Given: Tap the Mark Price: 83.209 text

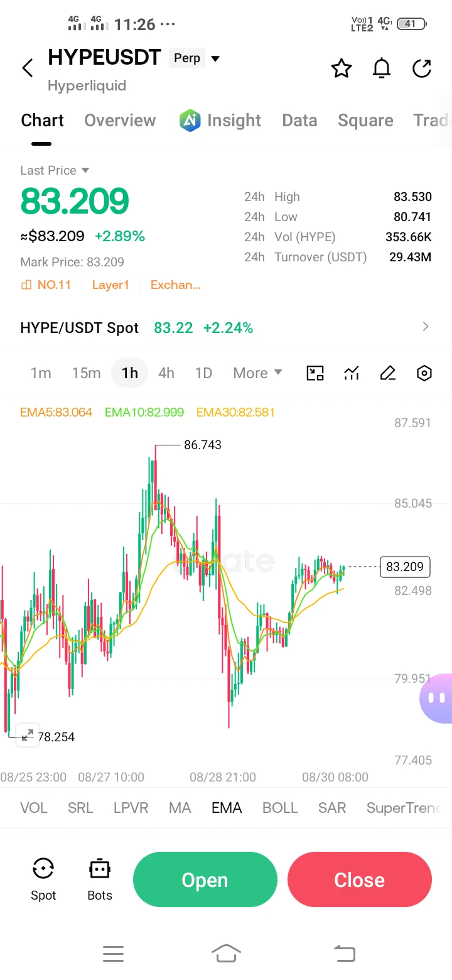Looking at the screenshot, I should tap(72, 262).
